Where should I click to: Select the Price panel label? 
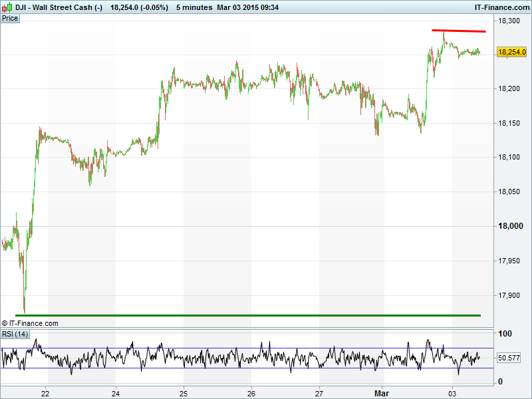pyautogui.click(x=10, y=18)
